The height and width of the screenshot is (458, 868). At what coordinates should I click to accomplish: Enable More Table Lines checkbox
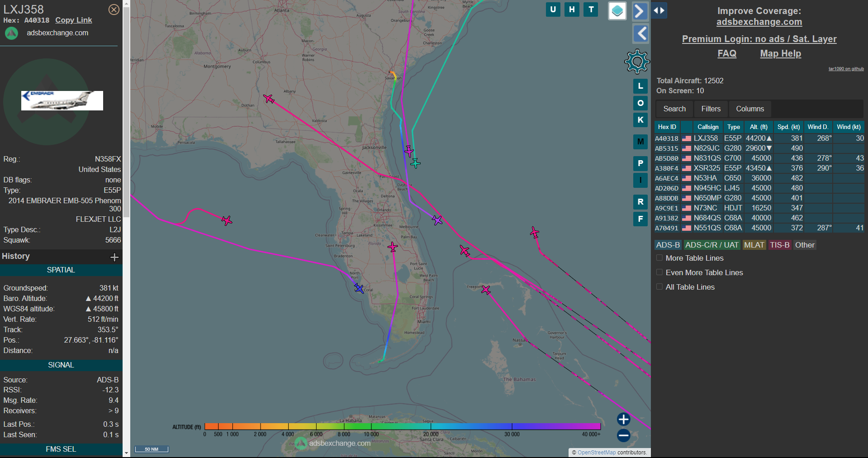[659, 258]
